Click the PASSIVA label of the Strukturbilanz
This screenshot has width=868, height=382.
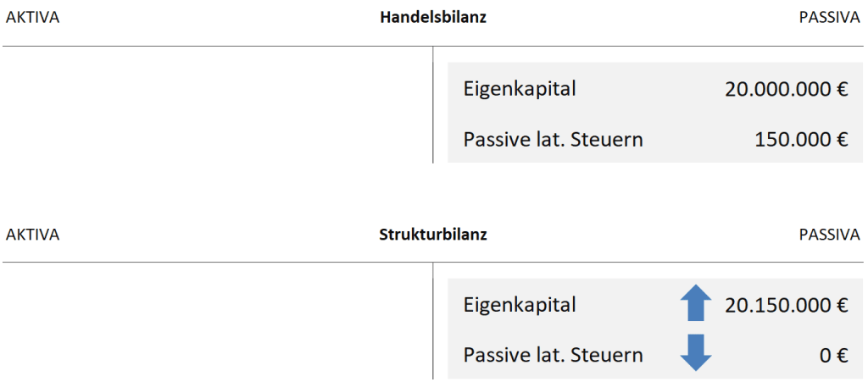coord(829,235)
